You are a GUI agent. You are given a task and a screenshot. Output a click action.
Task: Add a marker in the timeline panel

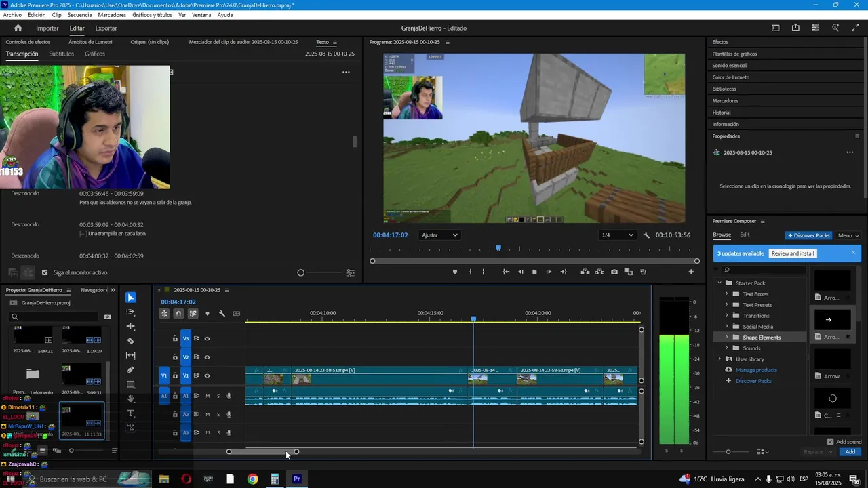coord(208,314)
